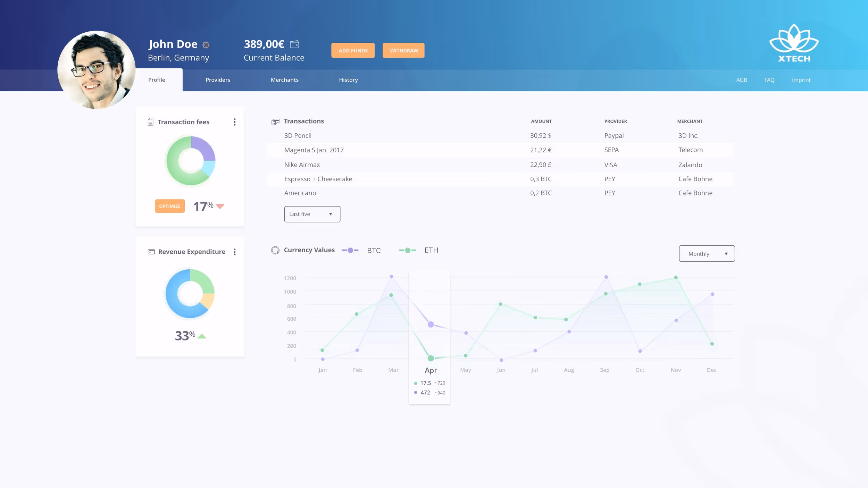Switch to the Providers tab

click(218, 80)
